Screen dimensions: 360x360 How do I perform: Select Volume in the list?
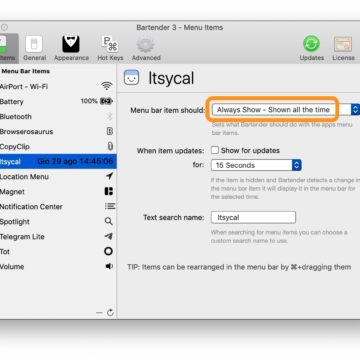coord(58,267)
